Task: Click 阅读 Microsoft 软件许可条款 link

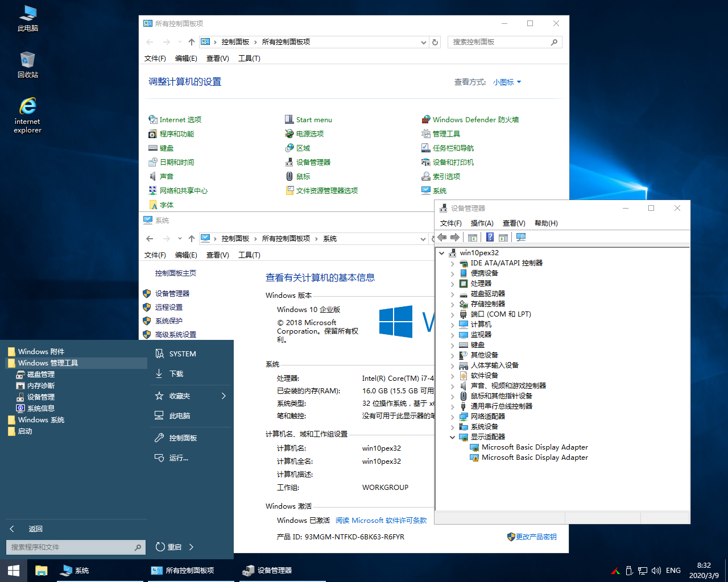Action: pyautogui.click(x=381, y=520)
